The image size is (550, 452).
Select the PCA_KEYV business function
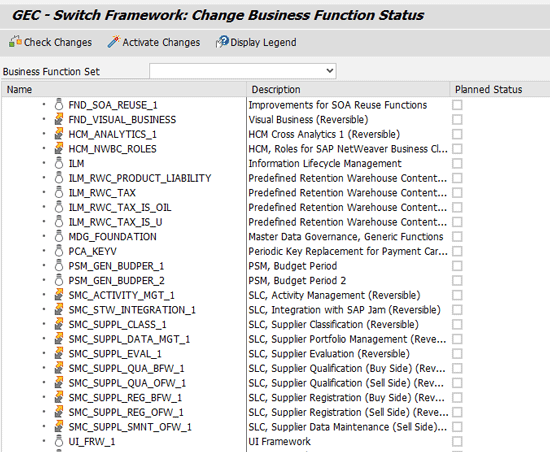point(93,251)
